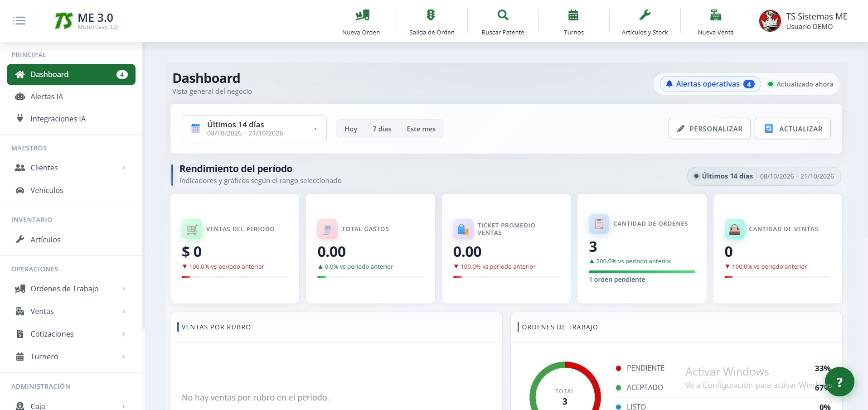
Task: Expand the Ventas sidebar submenu
Action: (x=71, y=311)
